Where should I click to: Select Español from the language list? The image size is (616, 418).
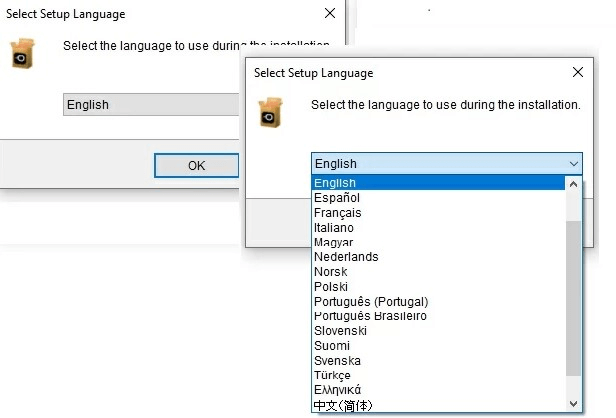click(337, 198)
